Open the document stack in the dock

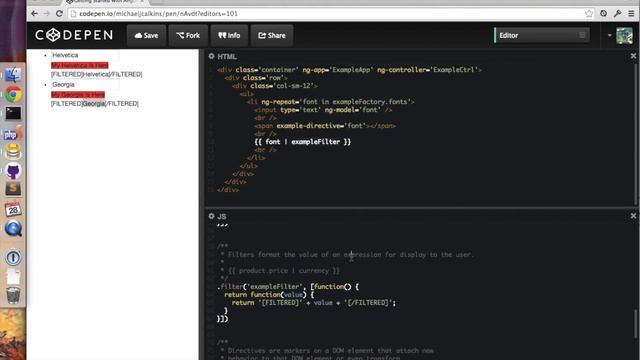(x=13, y=276)
